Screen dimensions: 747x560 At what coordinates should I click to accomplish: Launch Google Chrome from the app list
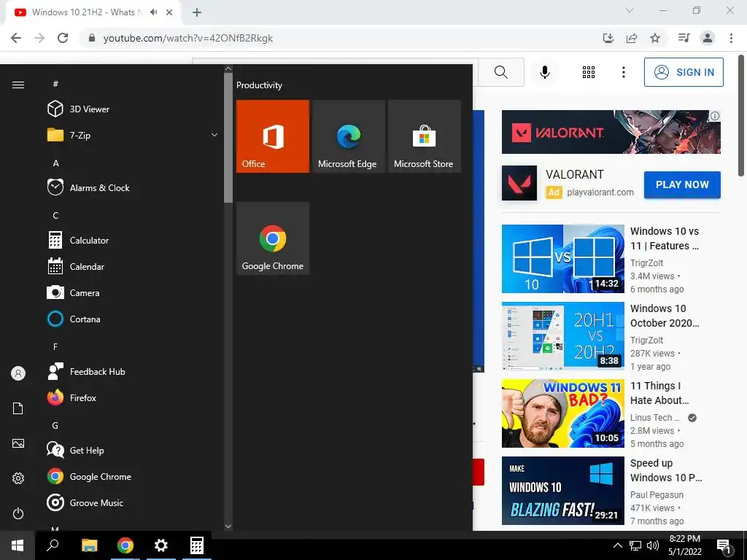point(133,476)
